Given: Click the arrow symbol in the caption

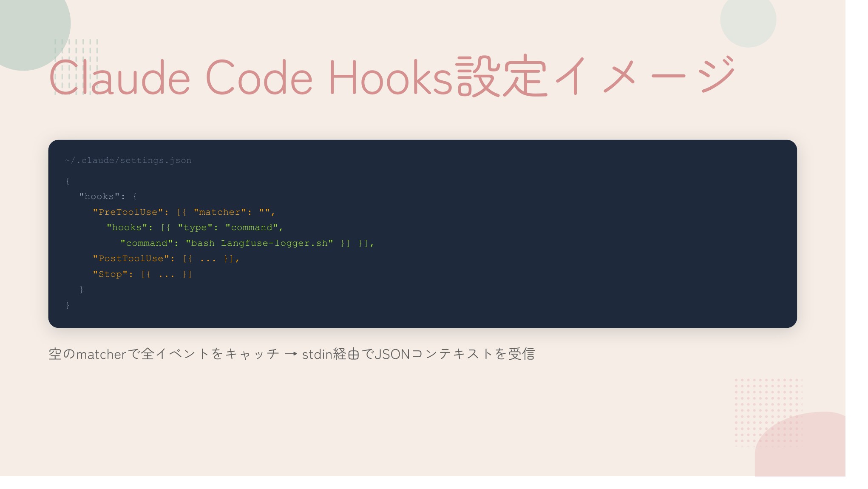Looking at the screenshot, I should click(x=291, y=354).
